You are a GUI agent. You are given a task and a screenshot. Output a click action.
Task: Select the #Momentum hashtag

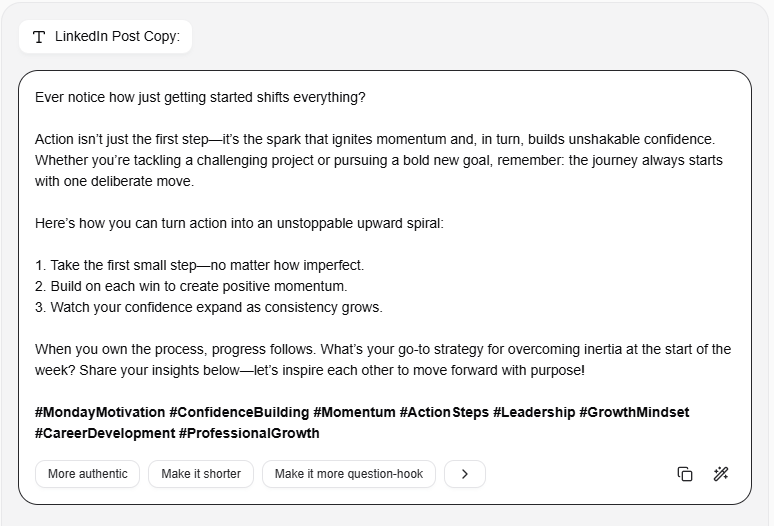pos(353,412)
